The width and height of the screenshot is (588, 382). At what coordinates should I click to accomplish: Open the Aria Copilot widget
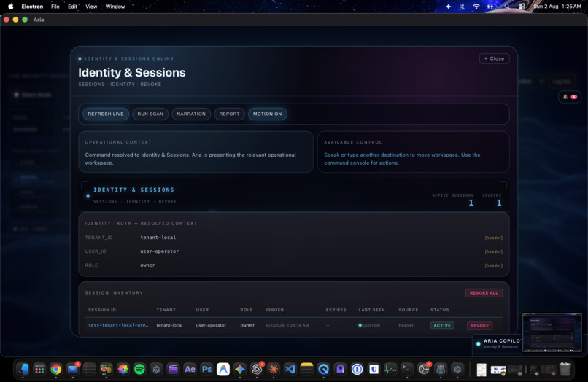pyautogui.click(x=498, y=343)
